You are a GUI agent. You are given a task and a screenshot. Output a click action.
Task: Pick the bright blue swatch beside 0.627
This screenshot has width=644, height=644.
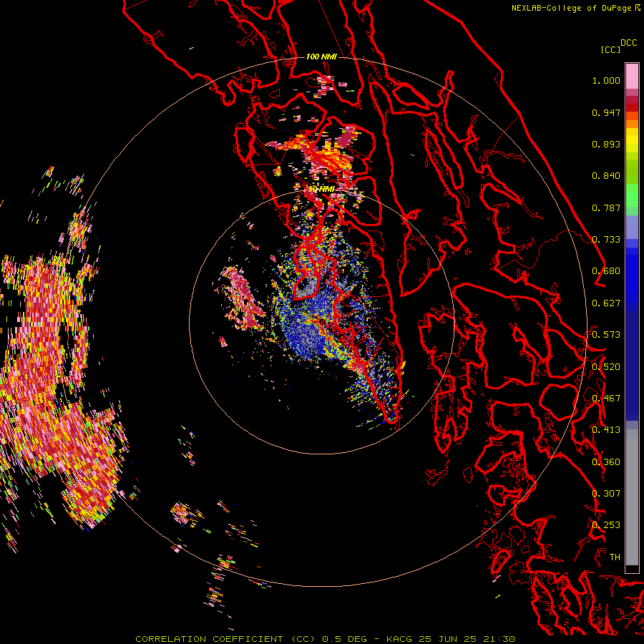point(632,279)
